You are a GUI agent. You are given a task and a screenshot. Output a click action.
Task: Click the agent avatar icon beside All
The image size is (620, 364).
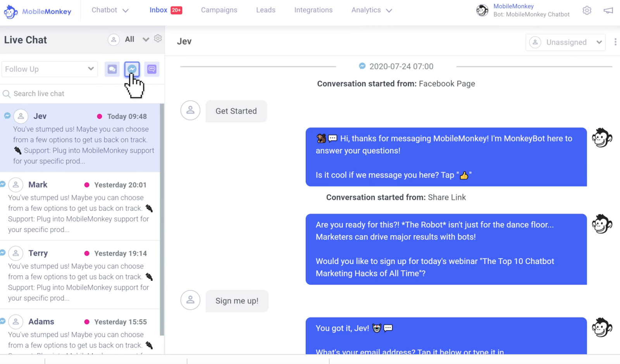tap(114, 39)
